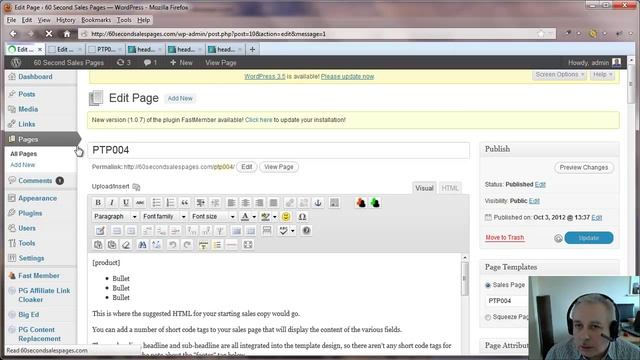This screenshot has height=360, width=640.
Task: Click the PTP004 page title field
Action: (x=278, y=150)
